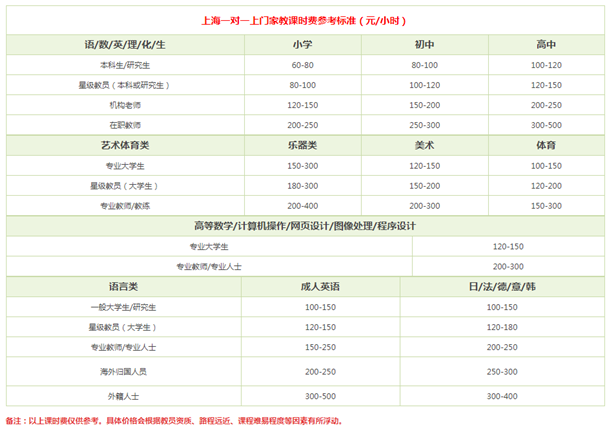Select the 外籍人士 row label
Viewport: 610px width, 437px height.
[x=126, y=396]
